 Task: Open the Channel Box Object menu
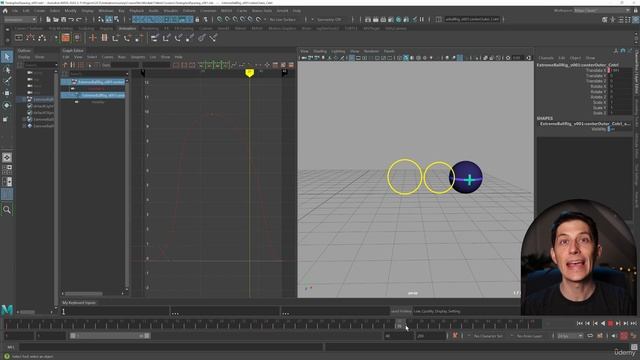coord(575,58)
